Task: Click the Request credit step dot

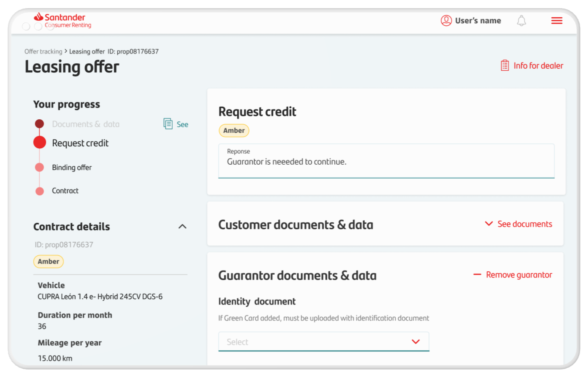Action: [x=39, y=142]
